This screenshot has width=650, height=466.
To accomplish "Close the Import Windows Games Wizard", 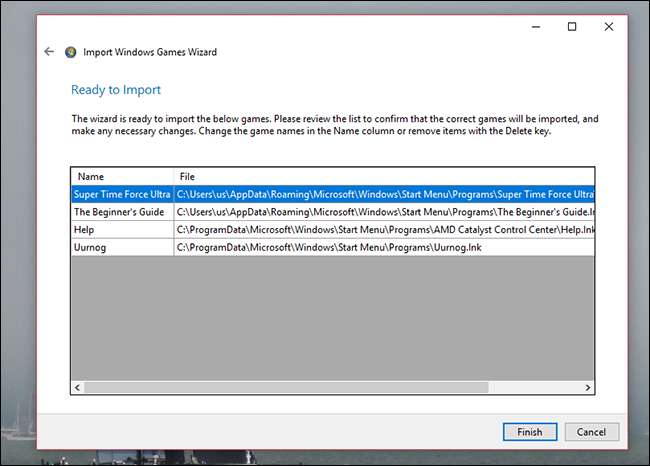I will [x=609, y=27].
